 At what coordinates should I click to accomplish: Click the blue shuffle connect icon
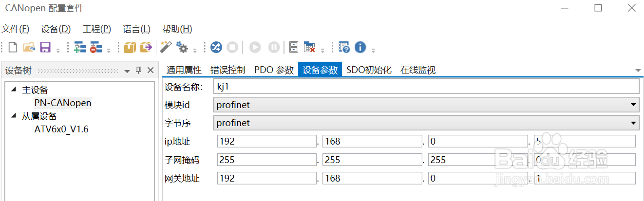pyautogui.click(x=216, y=47)
